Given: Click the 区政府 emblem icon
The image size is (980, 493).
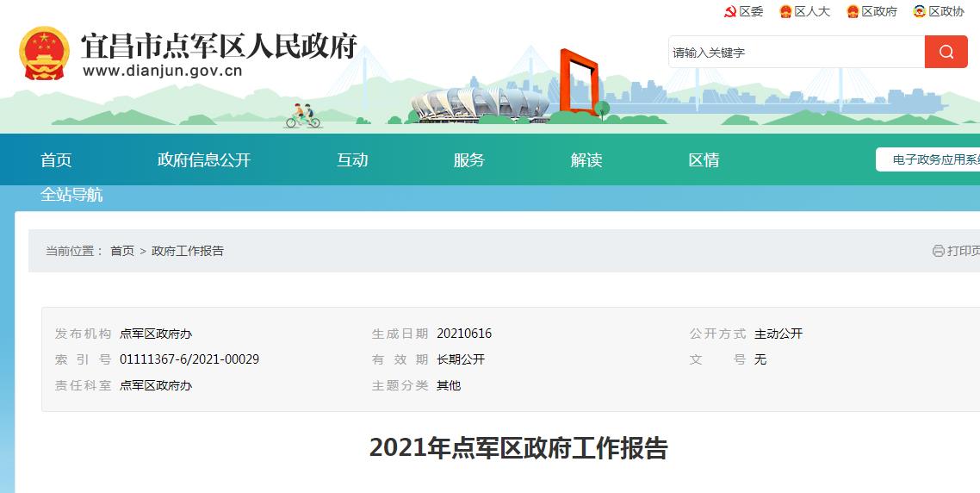Looking at the screenshot, I should [853, 11].
